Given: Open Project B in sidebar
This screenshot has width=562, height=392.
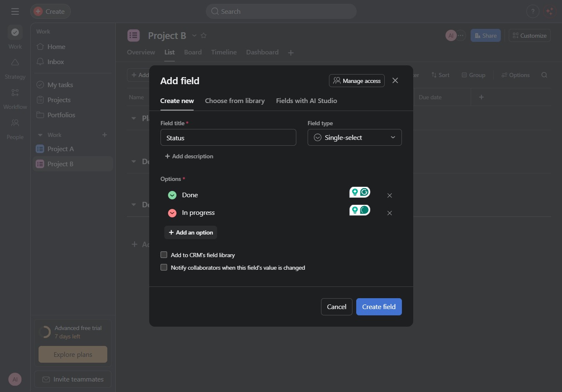Looking at the screenshot, I should (73, 164).
